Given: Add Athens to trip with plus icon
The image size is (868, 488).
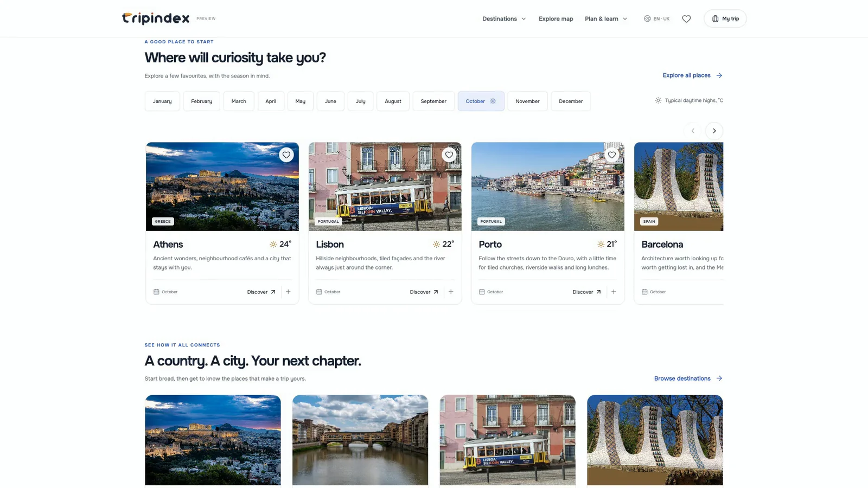Looking at the screenshot, I should coord(289,292).
